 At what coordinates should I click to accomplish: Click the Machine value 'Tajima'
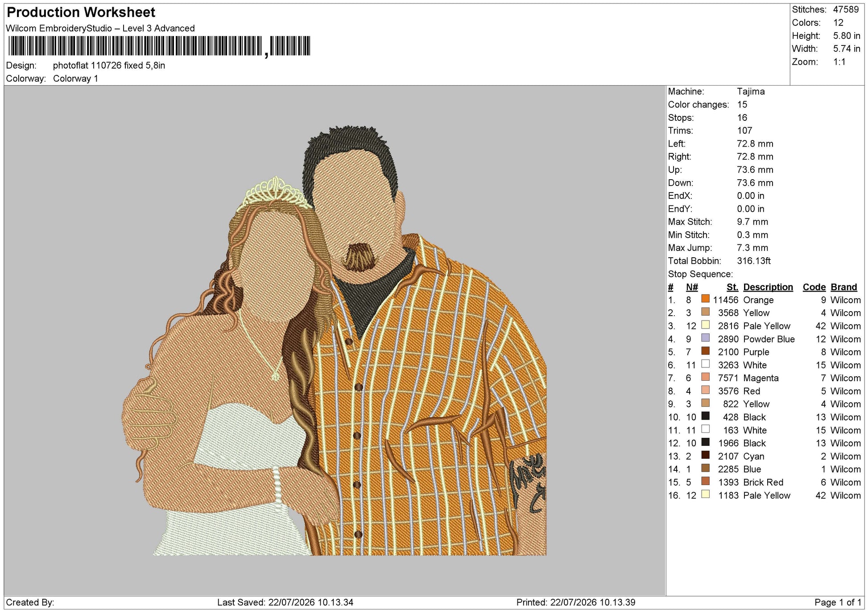[x=751, y=91]
